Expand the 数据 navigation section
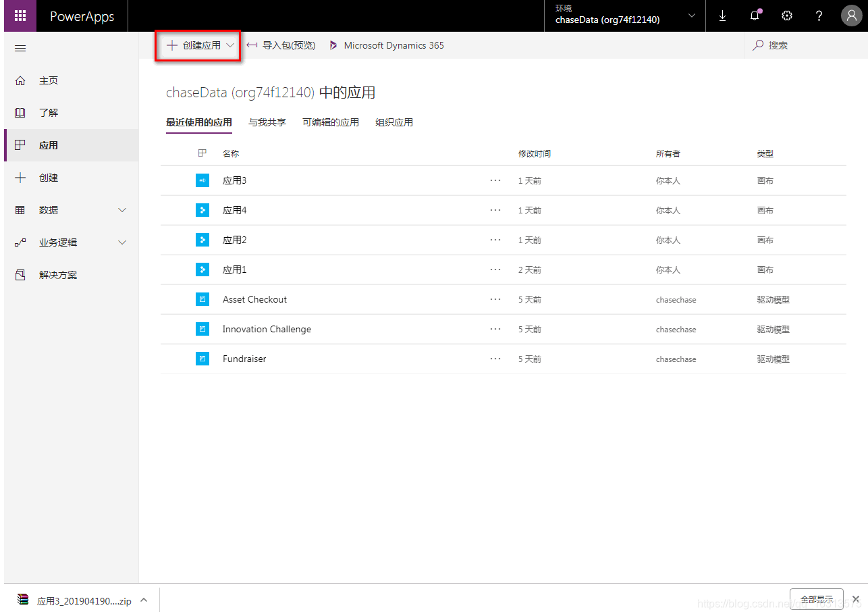This screenshot has height=616, width=868. [122, 210]
